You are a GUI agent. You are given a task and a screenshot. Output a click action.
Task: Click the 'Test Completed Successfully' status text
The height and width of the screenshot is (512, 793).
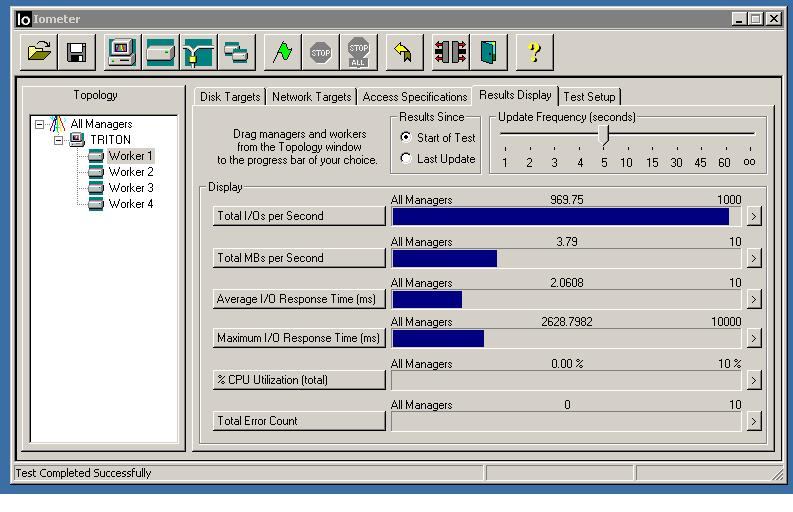tap(83, 473)
